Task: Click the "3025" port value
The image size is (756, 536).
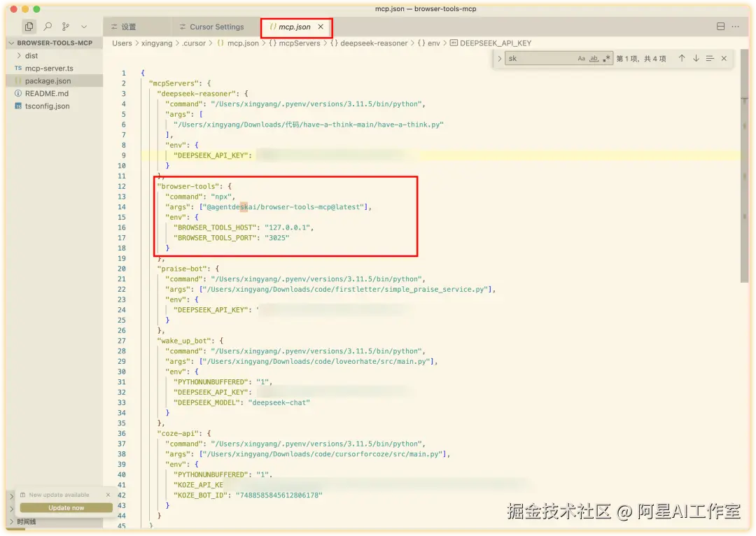Action: point(276,238)
